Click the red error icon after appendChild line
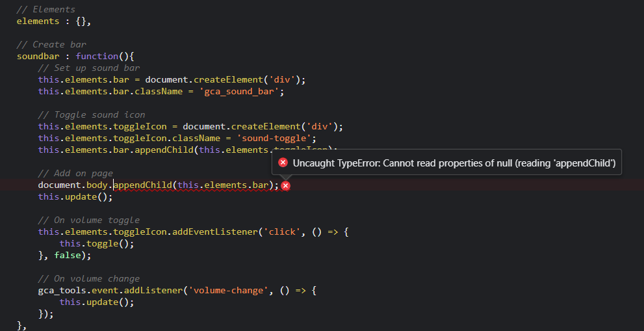 pos(285,186)
